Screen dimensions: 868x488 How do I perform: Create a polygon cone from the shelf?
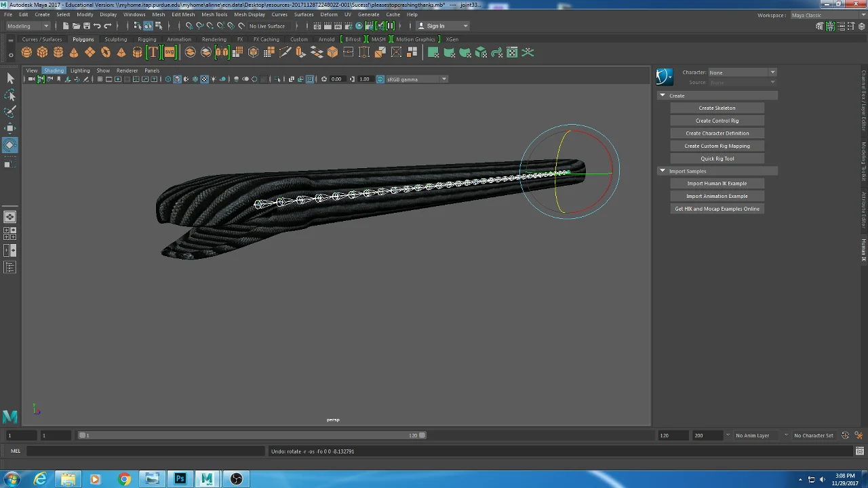tap(74, 52)
